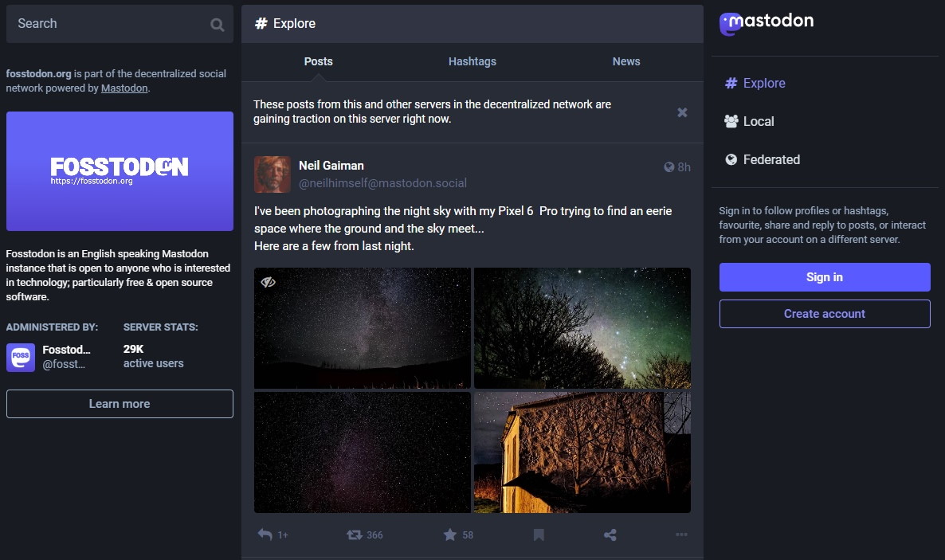Click the ADMINISTERED BY heading

coord(52,327)
